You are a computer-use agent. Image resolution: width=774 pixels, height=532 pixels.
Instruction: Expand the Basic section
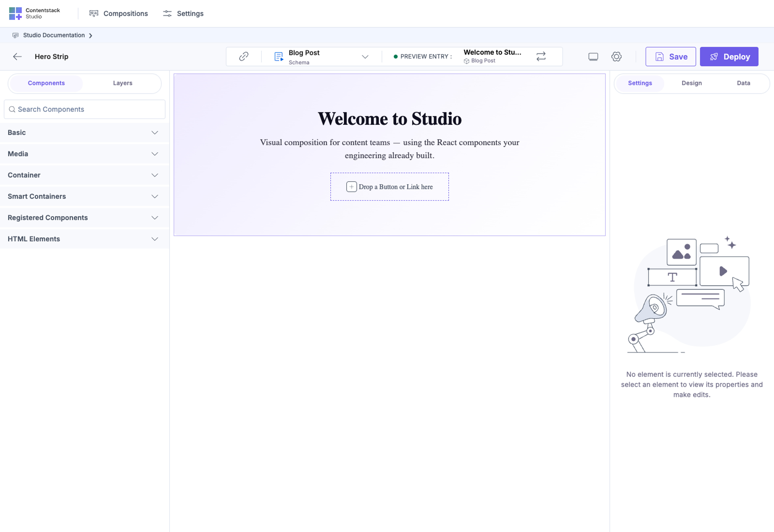click(x=85, y=132)
